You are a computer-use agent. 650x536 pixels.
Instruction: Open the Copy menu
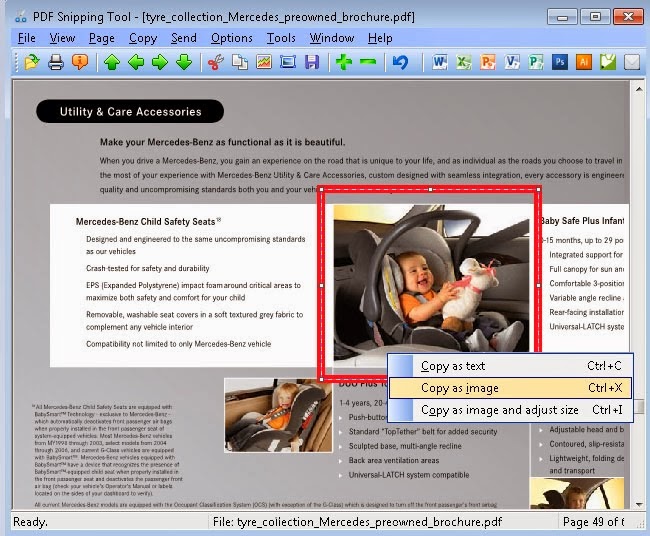click(143, 38)
